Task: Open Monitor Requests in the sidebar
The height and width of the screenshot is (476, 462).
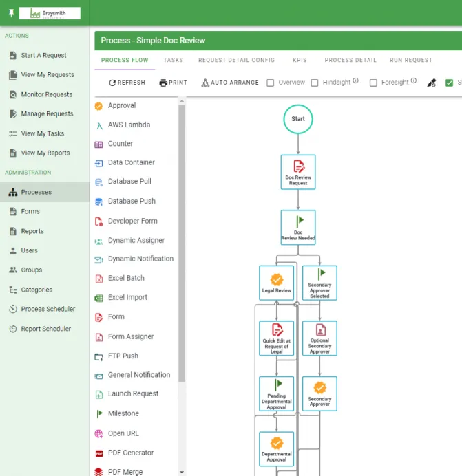Action: pos(46,95)
